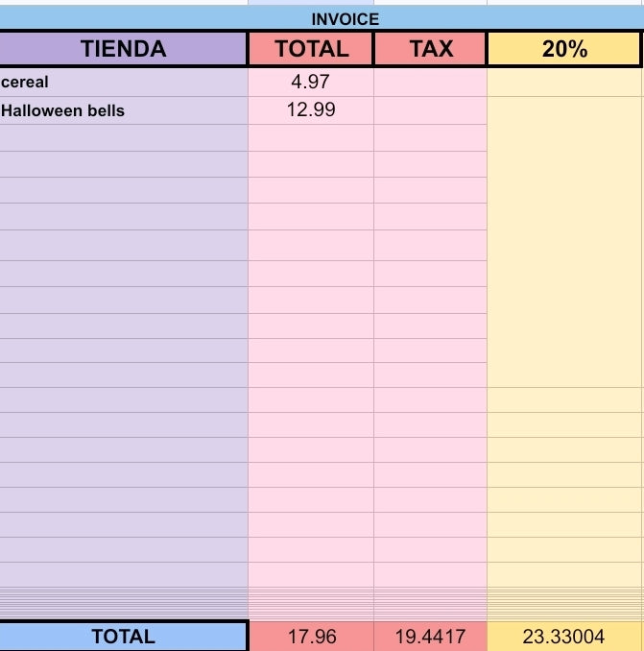
Task: Select the empty TAX cell beside Halloween bells
Action: 430,110
